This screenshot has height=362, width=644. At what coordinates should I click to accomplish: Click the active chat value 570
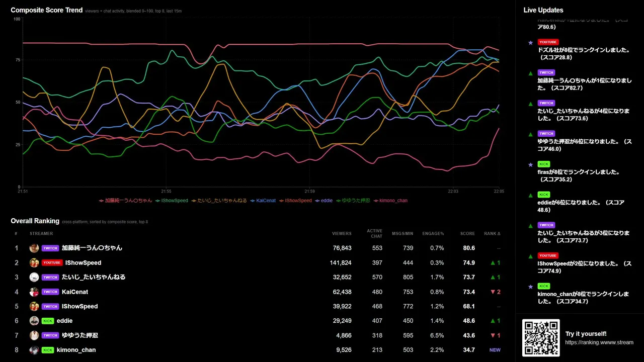(x=377, y=278)
